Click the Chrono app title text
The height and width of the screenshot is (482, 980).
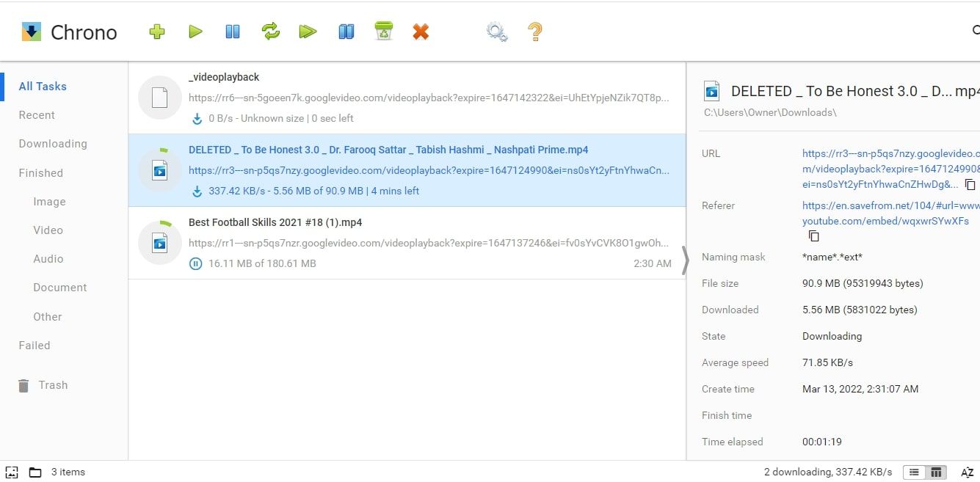84,32
